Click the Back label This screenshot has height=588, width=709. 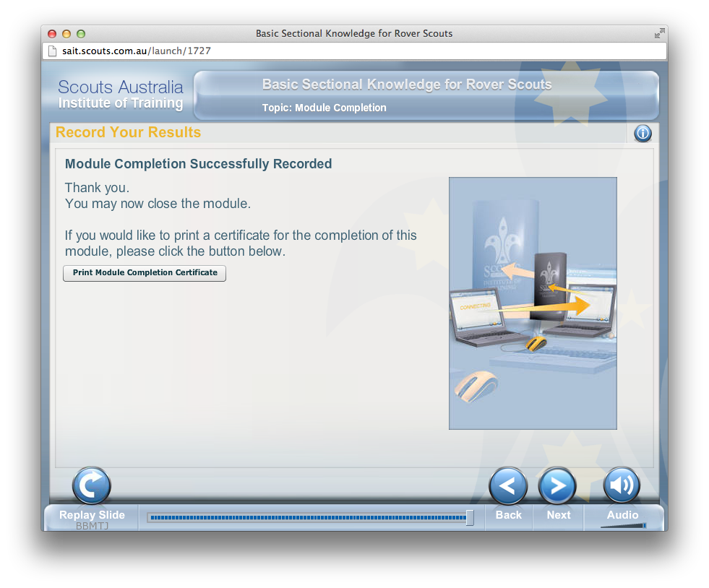[509, 515]
